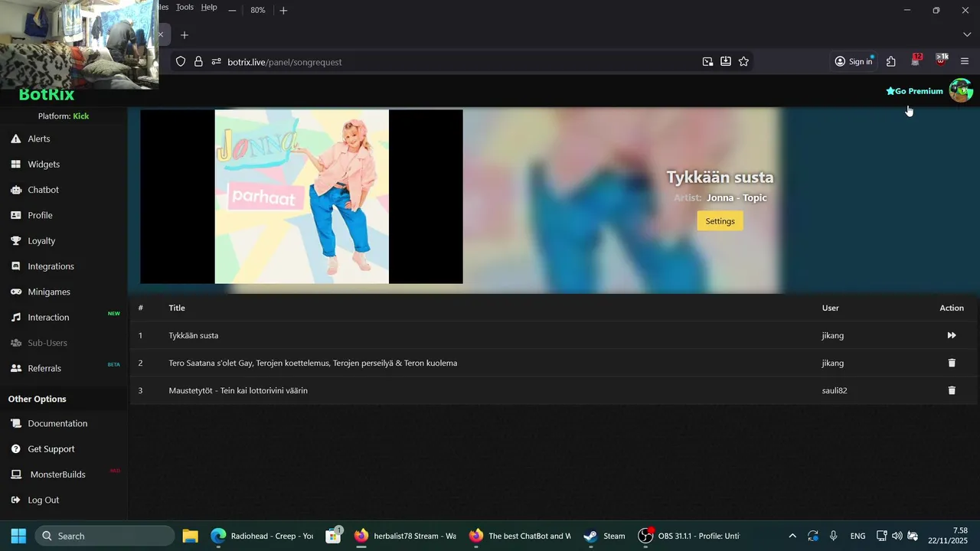The width and height of the screenshot is (980, 551).
Task: Open the Widgets panel
Action: click(43, 164)
